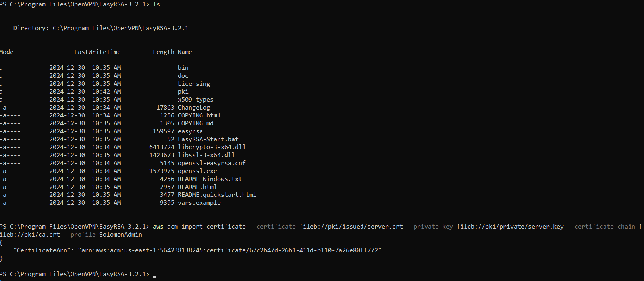Click EasyRSA-Start.bat in the listing

tap(208, 139)
